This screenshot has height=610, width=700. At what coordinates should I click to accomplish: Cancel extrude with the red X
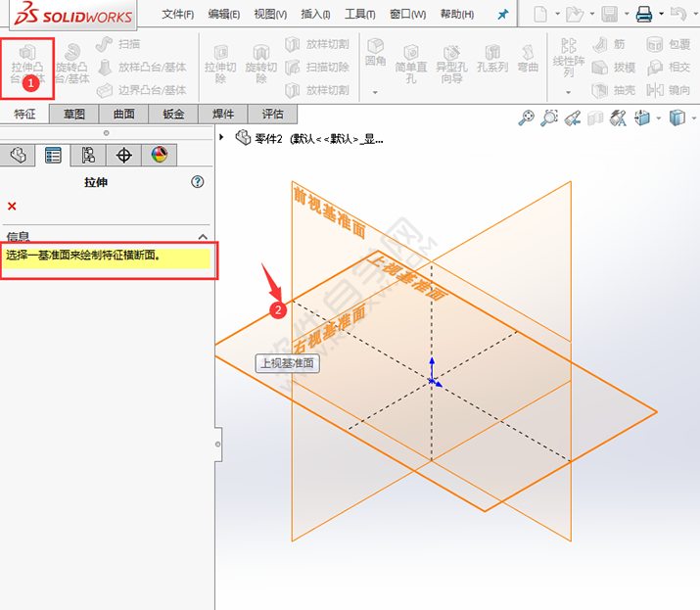[12, 206]
